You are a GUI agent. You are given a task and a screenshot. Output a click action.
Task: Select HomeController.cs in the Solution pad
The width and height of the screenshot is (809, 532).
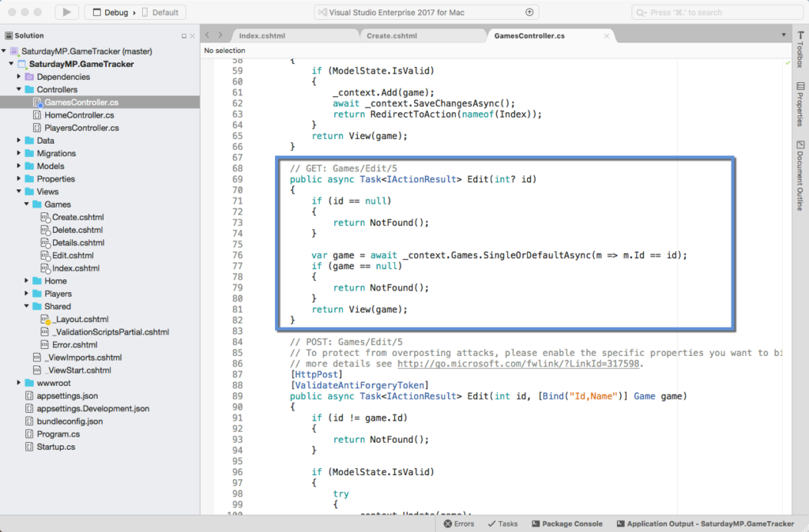coord(80,114)
